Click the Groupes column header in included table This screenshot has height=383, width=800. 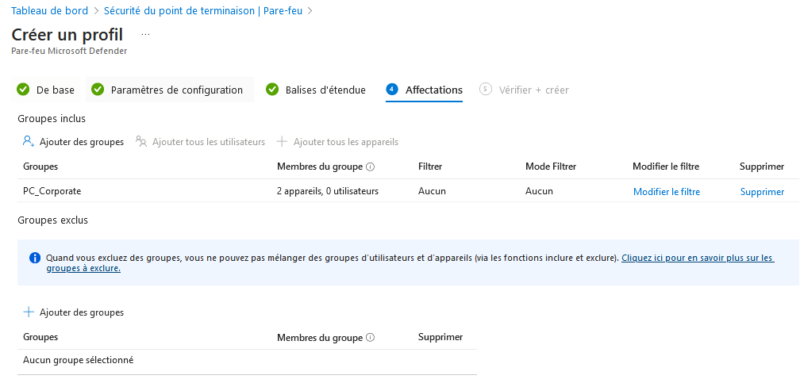pos(40,166)
